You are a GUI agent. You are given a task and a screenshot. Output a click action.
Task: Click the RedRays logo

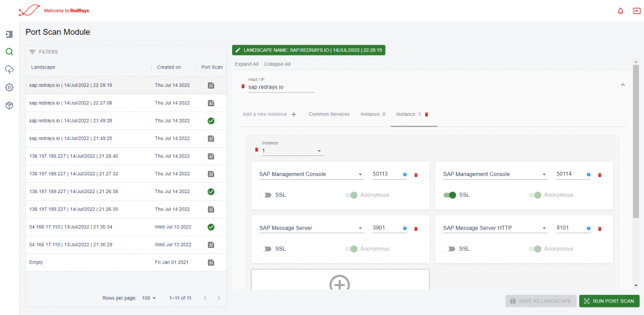point(29,11)
